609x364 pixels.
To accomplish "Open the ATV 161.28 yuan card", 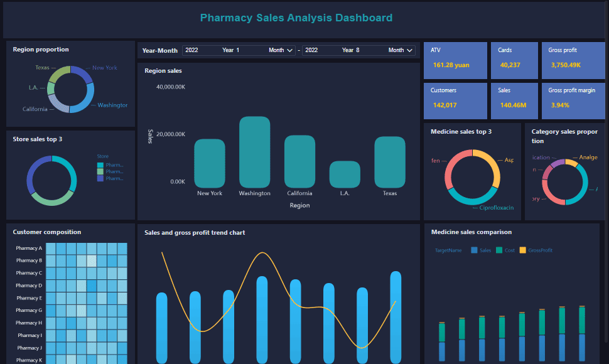I will pyautogui.click(x=455, y=60).
